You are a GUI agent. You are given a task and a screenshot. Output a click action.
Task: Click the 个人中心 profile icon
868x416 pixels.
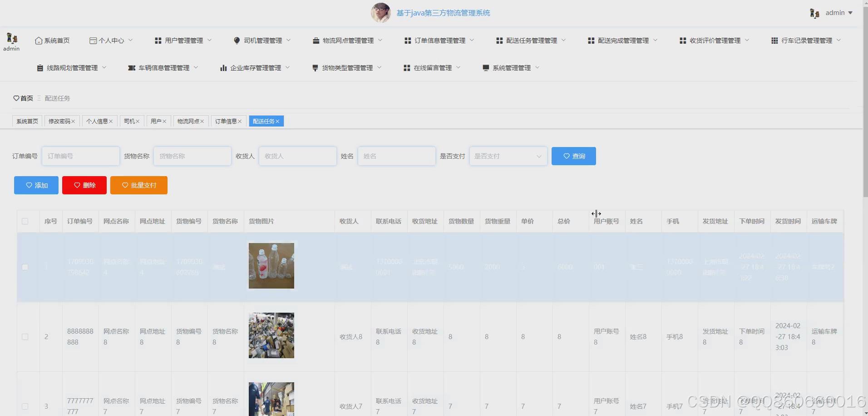point(93,40)
